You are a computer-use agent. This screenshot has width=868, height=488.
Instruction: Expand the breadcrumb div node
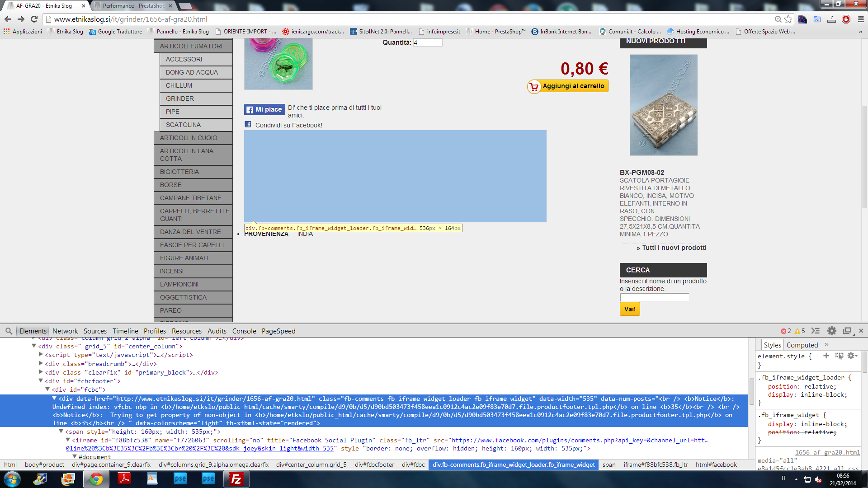(x=41, y=364)
